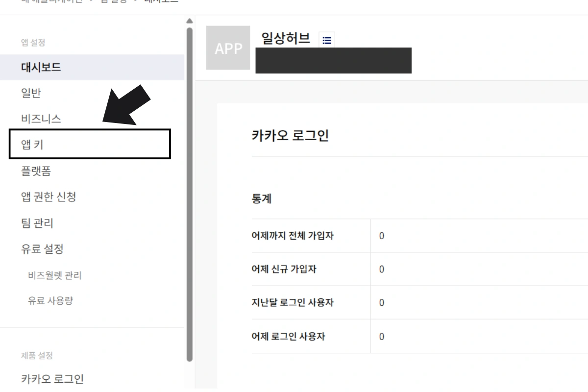Image resolution: width=588 pixels, height=392 pixels.
Task: Open the 앱 권한 신청 page
Action: [x=49, y=197]
